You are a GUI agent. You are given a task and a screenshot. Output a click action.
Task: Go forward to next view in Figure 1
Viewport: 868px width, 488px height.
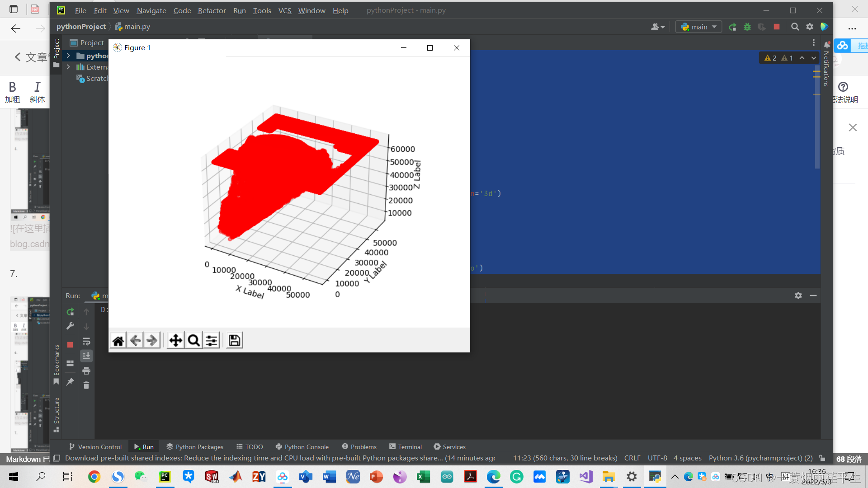pos(152,340)
